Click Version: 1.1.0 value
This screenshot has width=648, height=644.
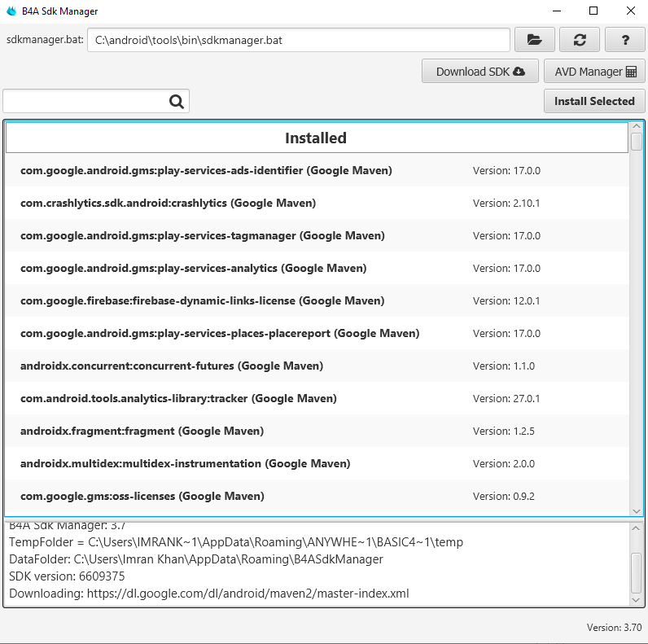(504, 366)
